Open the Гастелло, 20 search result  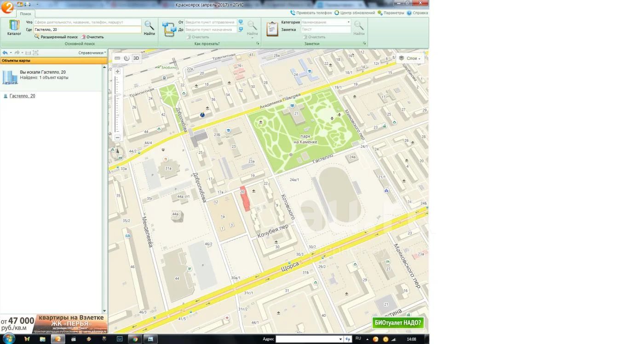tap(22, 96)
